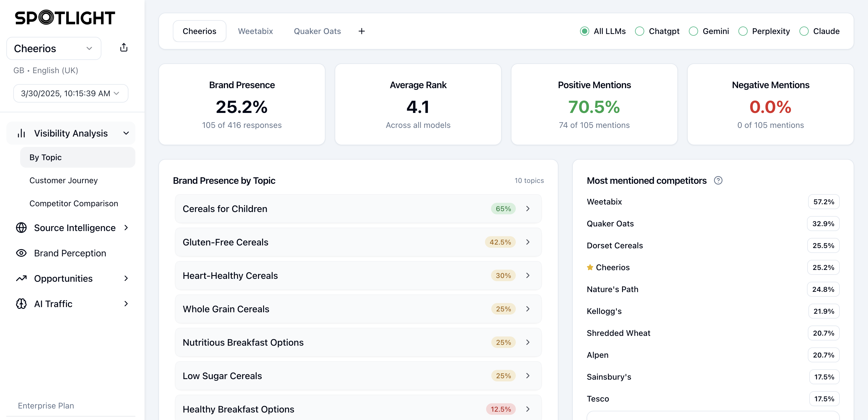Click the Visibility Analysis bar chart icon
The height and width of the screenshot is (420, 868).
[x=21, y=133]
